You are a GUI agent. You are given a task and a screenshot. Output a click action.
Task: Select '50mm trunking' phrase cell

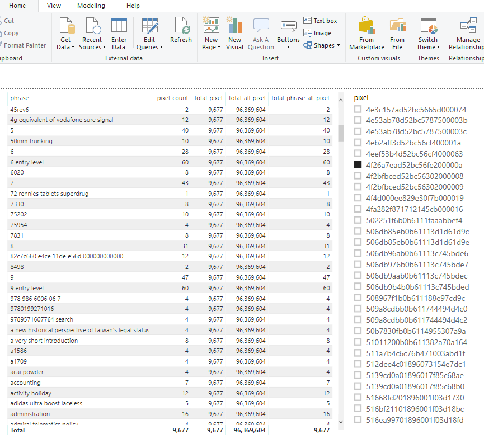click(x=31, y=142)
